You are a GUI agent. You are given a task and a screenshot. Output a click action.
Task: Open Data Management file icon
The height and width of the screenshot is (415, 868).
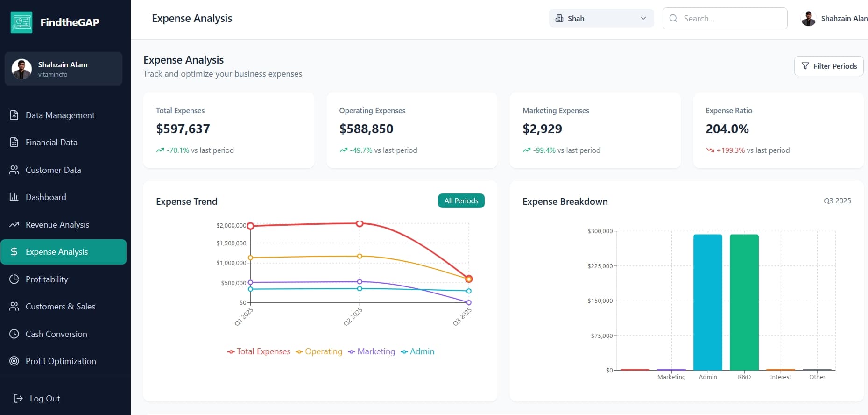[14, 115]
